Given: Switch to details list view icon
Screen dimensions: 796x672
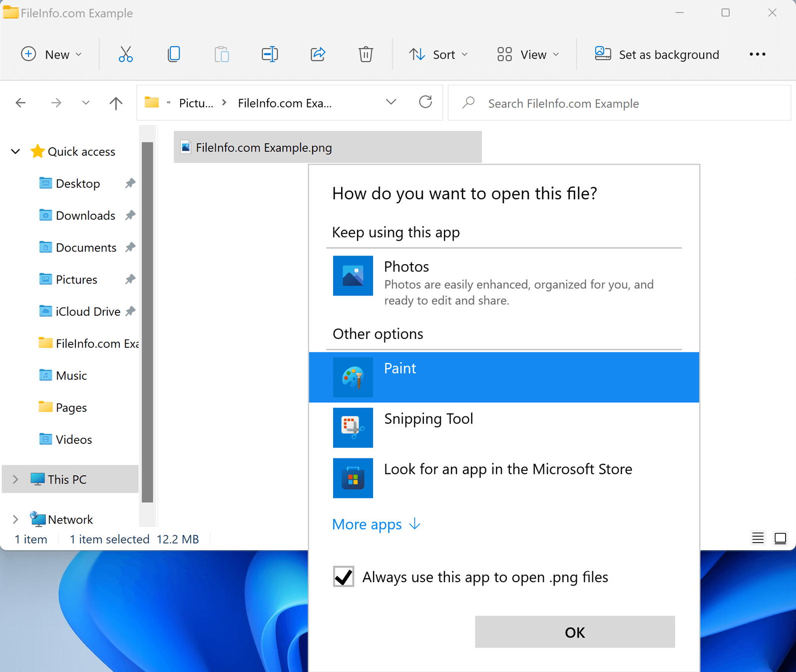Looking at the screenshot, I should point(758,538).
